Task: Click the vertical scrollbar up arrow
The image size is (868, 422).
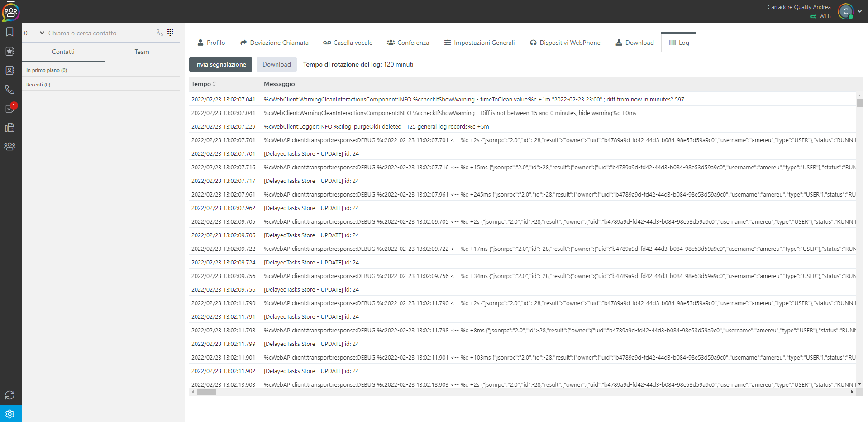Action: [x=859, y=96]
